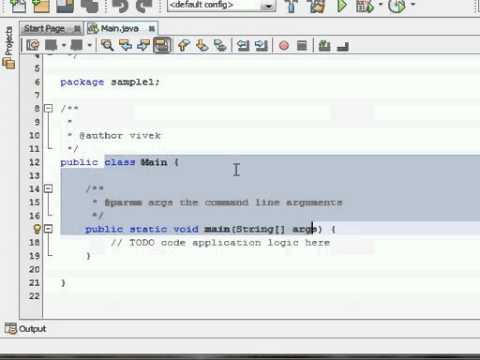Click the 'main' method name

(217, 229)
